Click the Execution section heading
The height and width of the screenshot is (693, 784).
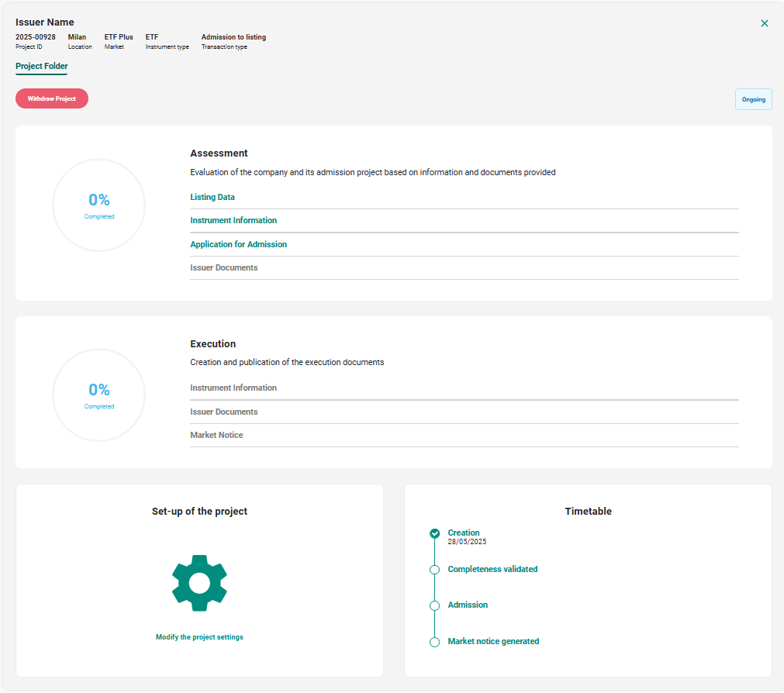pos(212,343)
